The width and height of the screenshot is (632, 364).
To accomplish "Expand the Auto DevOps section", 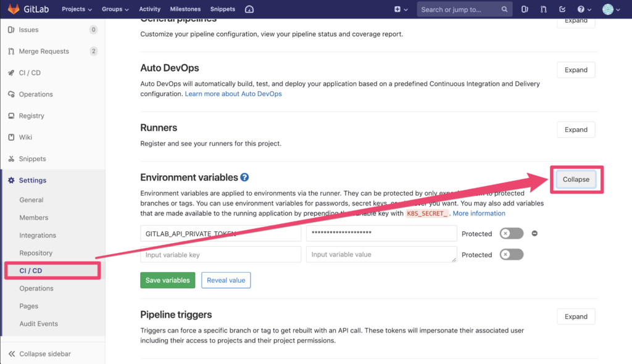I will (x=576, y=70).
